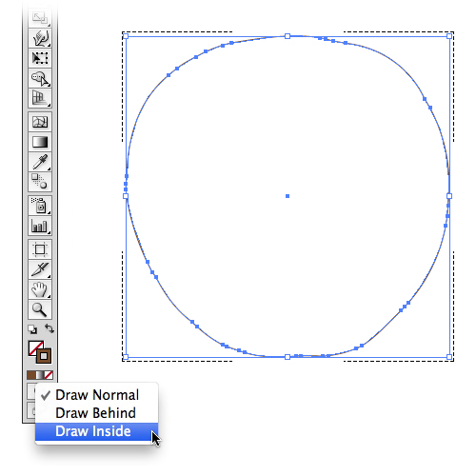This screenshot has height=476, width=476.
Task: Select the Mesh tool
Action: pyautogui.click(x=40, y=122)
